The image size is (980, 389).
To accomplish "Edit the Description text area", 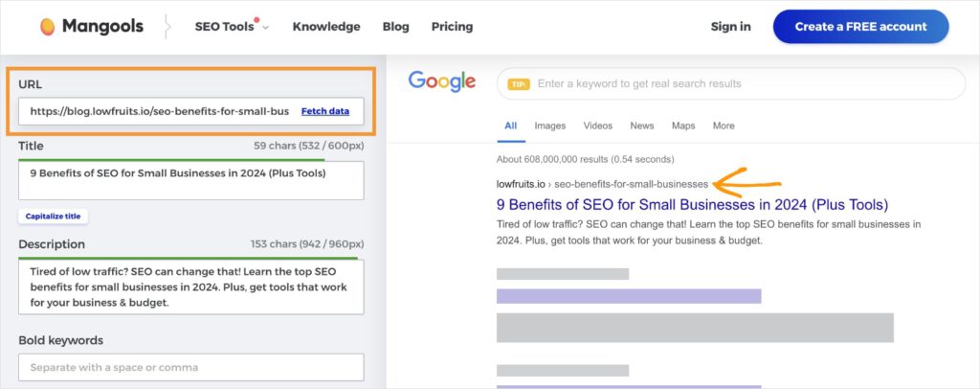I will tap(191, 287).
